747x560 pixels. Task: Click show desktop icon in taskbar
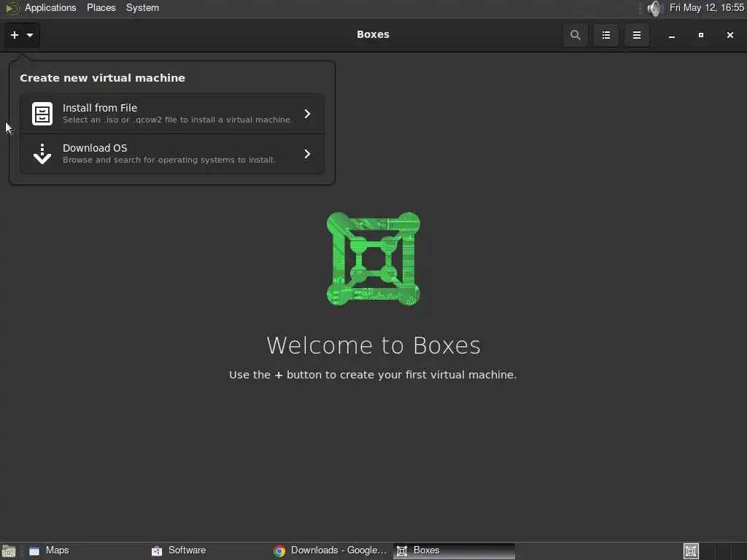(9, 551)
